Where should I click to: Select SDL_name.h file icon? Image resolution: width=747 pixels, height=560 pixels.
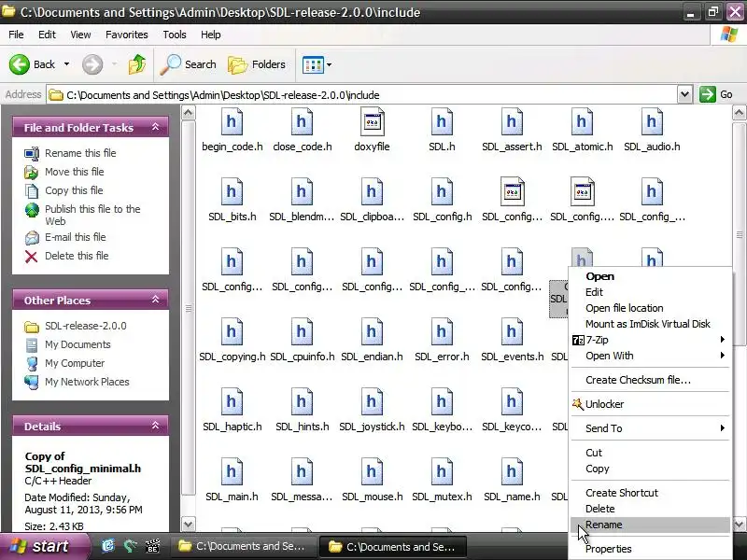[x=512, y=472]
